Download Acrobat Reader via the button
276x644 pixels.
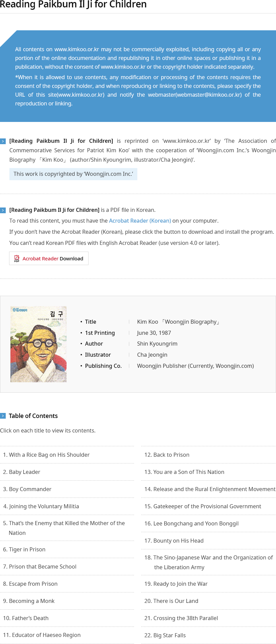point(49,258)
